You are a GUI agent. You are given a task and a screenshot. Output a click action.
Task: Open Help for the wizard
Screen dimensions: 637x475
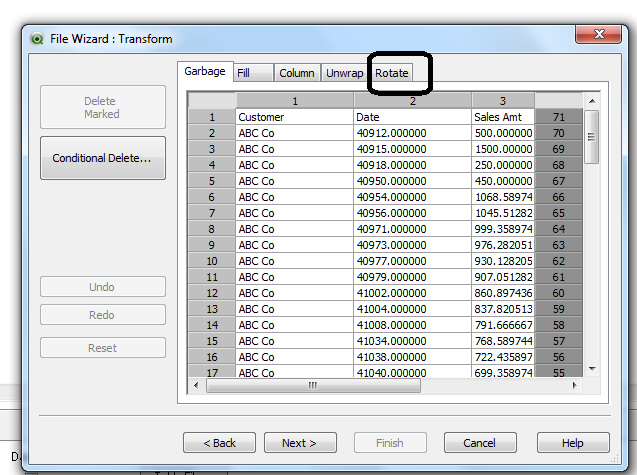click(573, 443)
